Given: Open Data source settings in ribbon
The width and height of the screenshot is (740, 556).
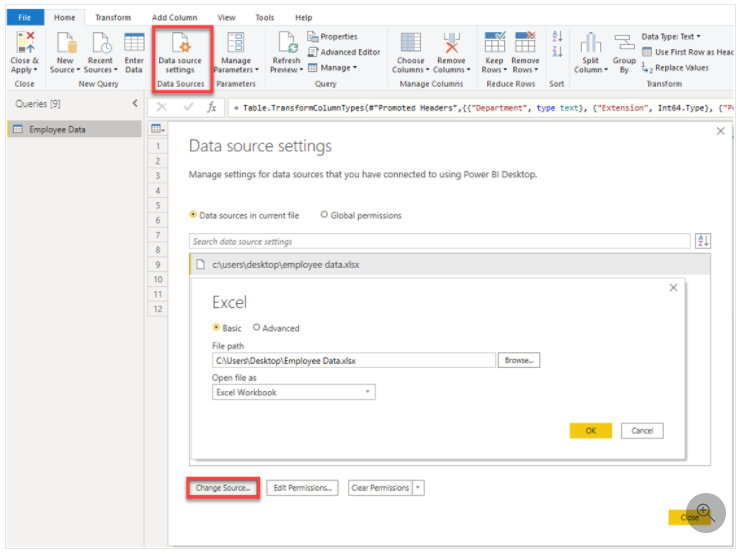Looking at the screenshot, I should (x=180, y=53).
